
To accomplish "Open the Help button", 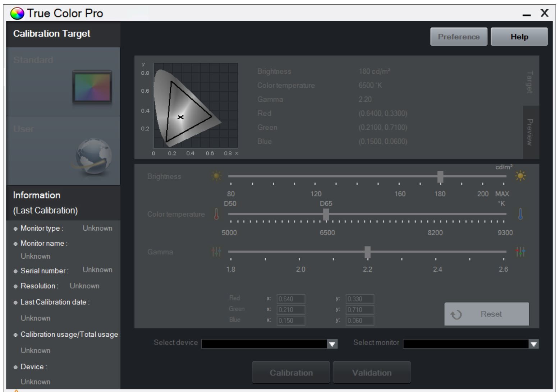I will (519, 37).
